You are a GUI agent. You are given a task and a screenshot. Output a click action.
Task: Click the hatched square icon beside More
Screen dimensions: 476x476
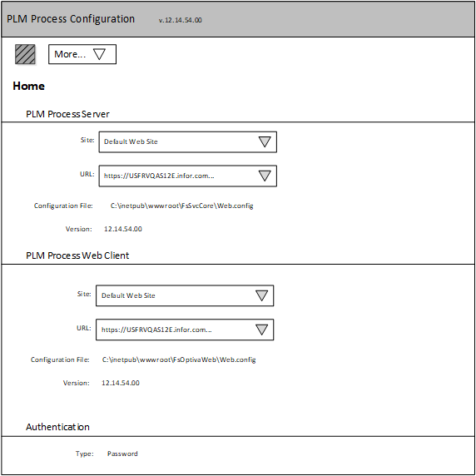tap(25, 54)
